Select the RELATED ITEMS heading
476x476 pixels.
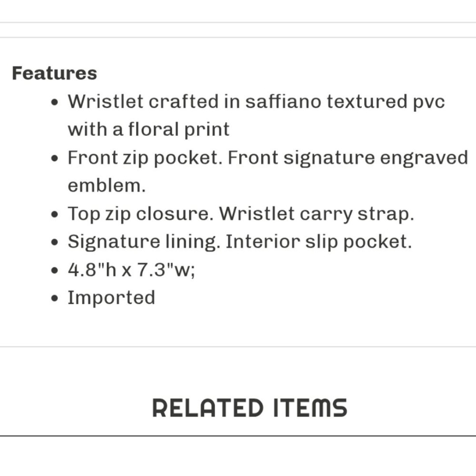click(249, 408)
